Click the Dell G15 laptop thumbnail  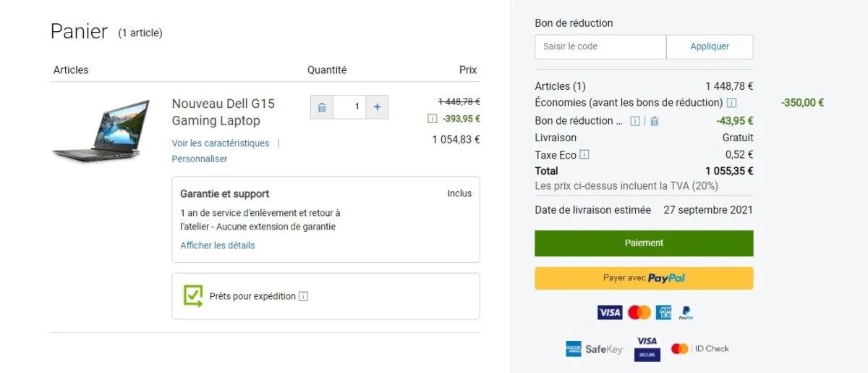click(101, 130)
